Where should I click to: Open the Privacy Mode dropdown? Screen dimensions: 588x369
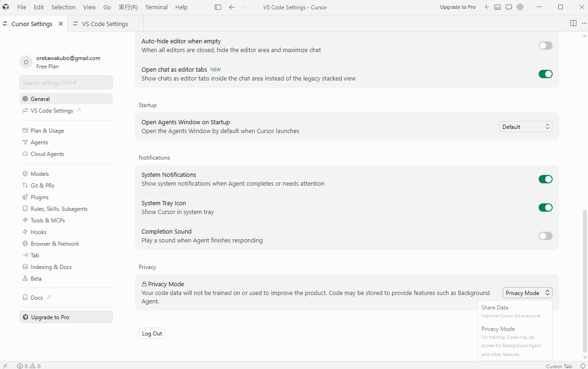[x=527, y=293]
